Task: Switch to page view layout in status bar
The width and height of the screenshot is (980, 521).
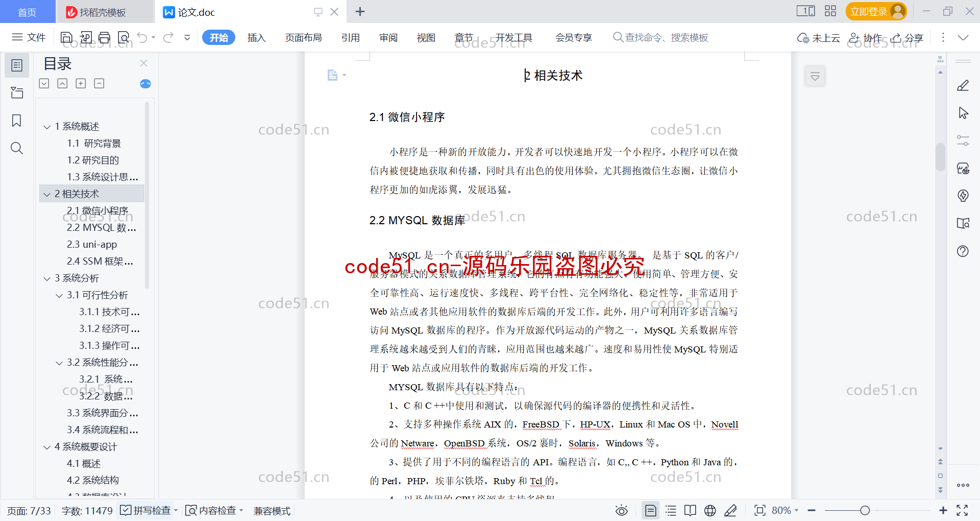Action: pyautogui.click(x=650, y=510)
